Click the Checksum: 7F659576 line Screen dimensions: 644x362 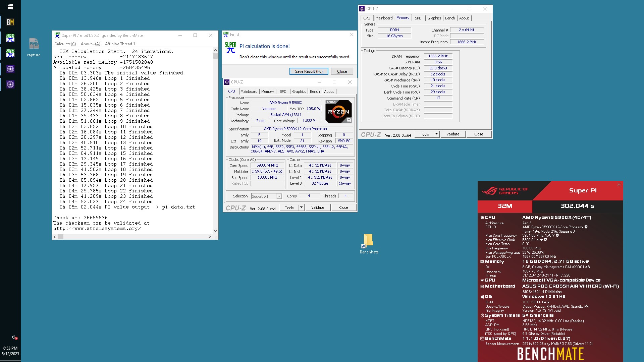coord(80,218)
